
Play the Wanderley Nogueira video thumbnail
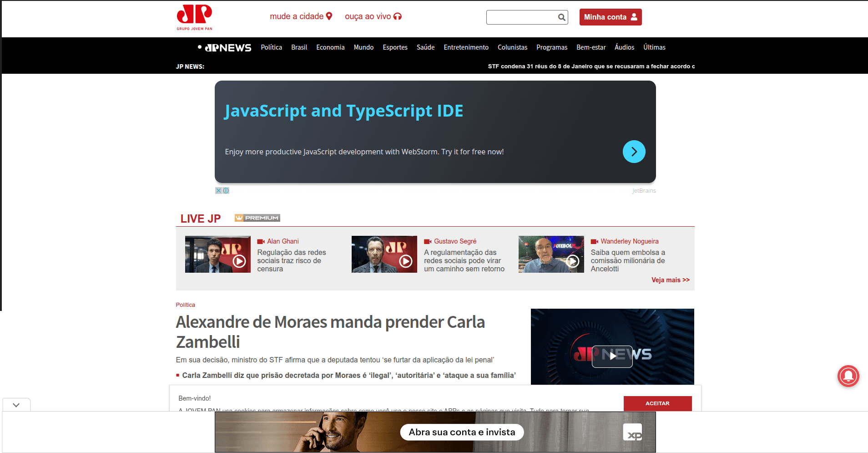point(551,254)
